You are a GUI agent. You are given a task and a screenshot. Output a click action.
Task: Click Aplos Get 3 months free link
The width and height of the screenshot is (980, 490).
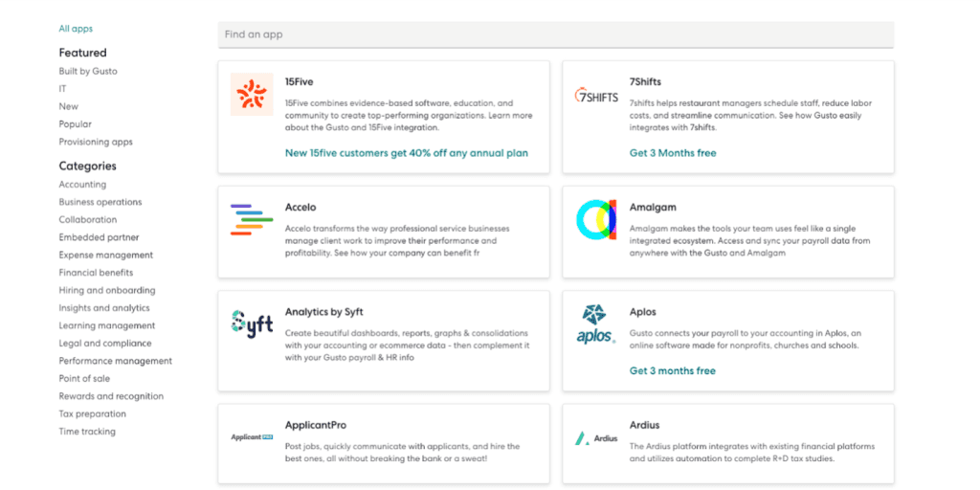click(672, 370)
